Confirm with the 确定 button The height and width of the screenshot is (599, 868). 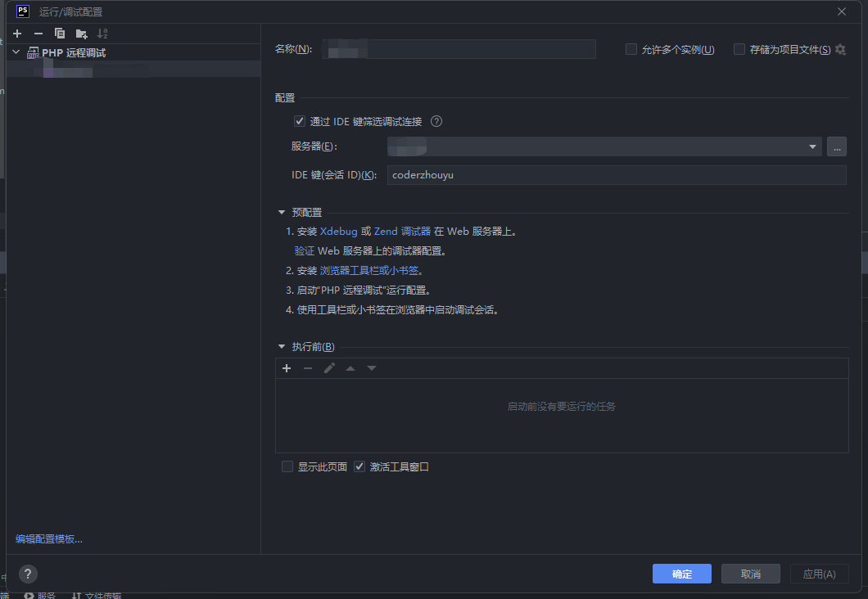tap(682, 574)
